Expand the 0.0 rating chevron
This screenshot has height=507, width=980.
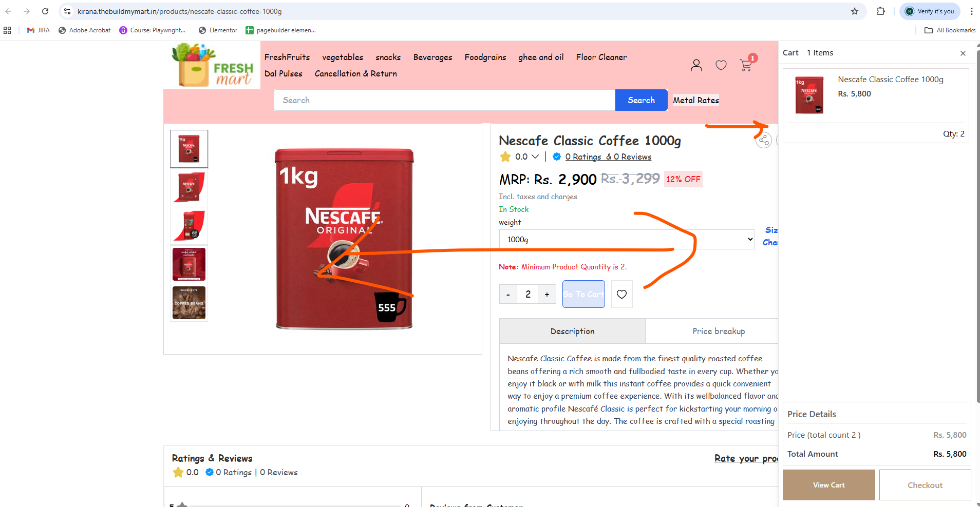535,157
